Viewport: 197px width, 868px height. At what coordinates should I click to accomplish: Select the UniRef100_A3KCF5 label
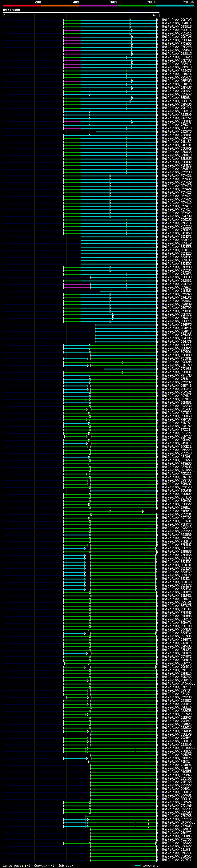[177, 84]
